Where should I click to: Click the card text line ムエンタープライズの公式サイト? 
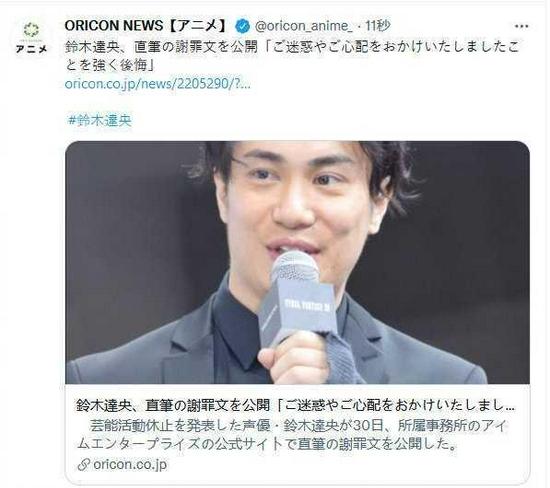tap(268, 444)
